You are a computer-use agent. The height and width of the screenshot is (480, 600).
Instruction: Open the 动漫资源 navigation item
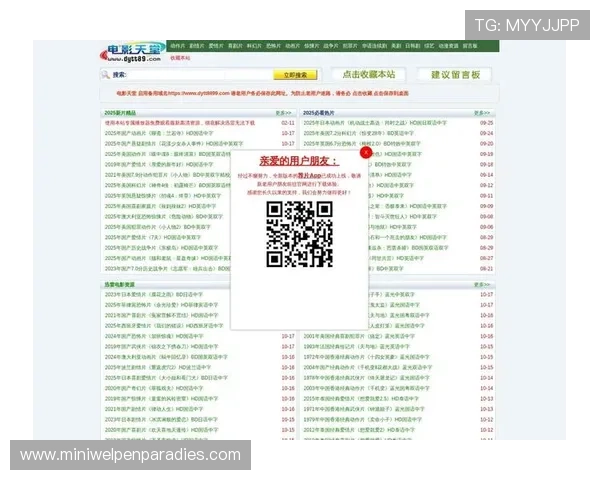coord(448,46)
